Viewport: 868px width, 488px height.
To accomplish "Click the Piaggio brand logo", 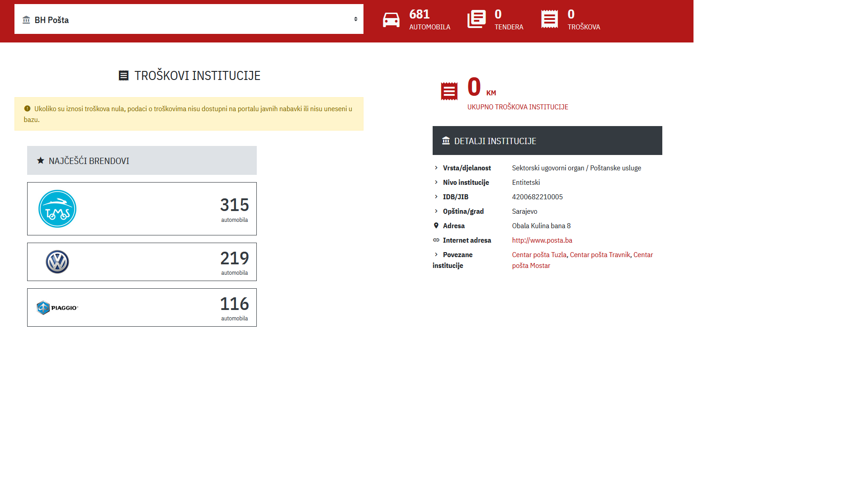I will point(57,308).
